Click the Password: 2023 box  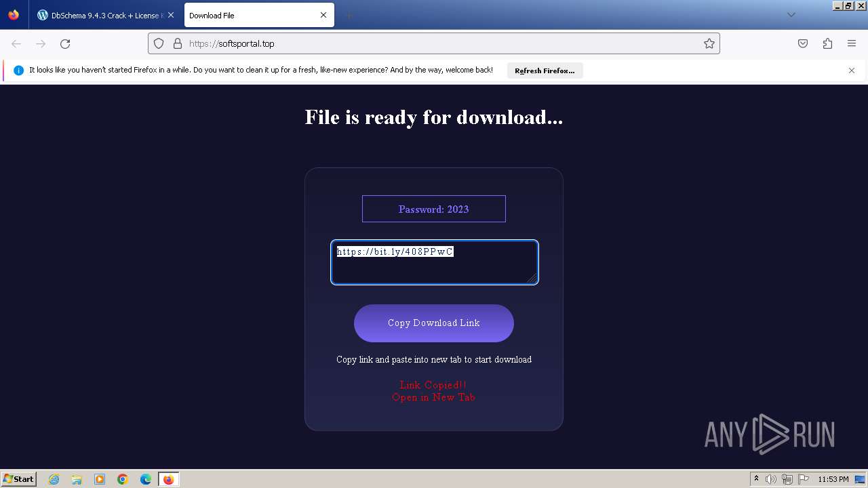pos(434,209)
